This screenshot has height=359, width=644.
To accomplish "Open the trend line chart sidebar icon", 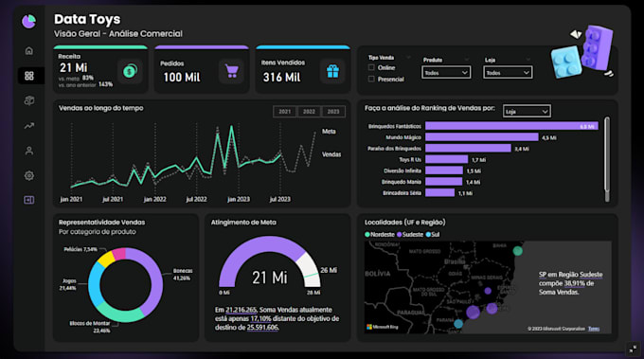I will click(29, 126).
